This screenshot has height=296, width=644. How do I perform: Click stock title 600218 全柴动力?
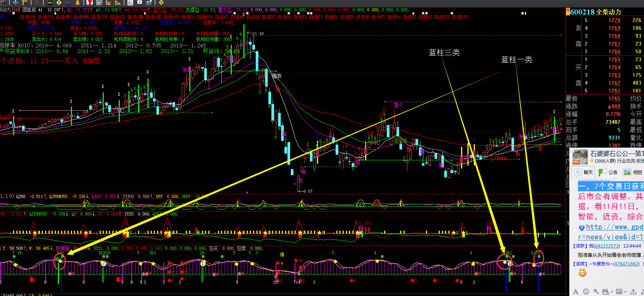click(595, 12)
